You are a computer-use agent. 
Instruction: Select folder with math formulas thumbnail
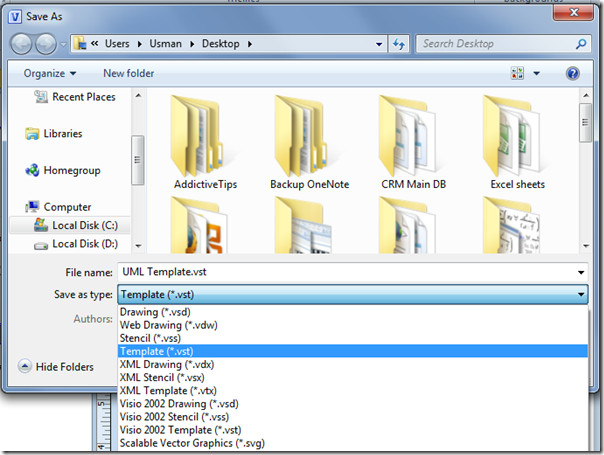512,225
